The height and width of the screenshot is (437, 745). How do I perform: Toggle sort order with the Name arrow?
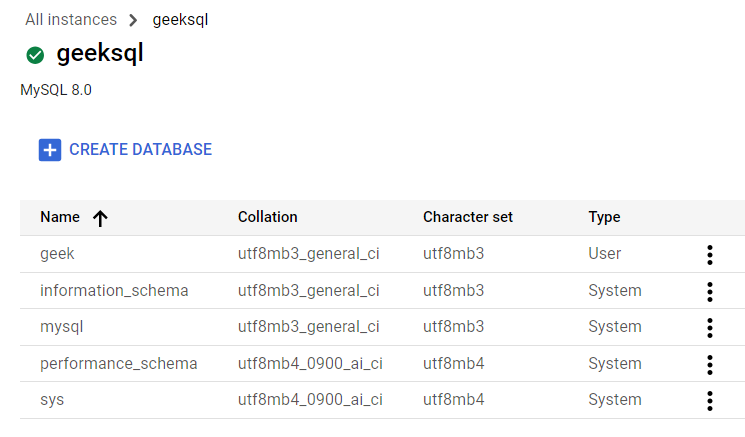(100, 218)
